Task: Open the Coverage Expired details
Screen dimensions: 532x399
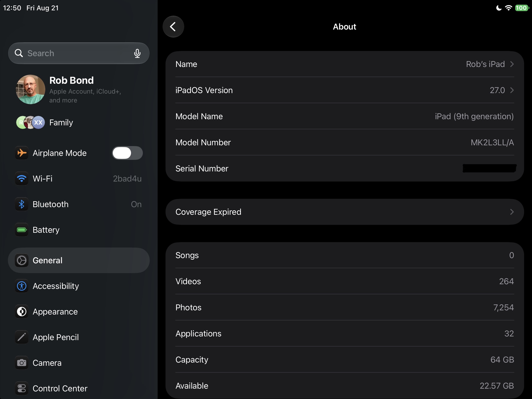Action: coord(345,212)
